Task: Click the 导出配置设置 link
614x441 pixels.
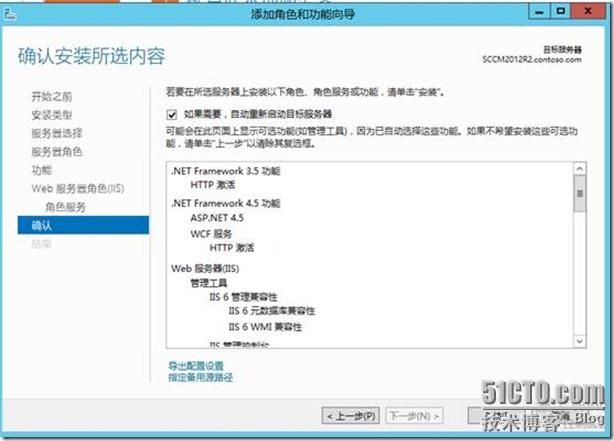Action: coord(196,366)
